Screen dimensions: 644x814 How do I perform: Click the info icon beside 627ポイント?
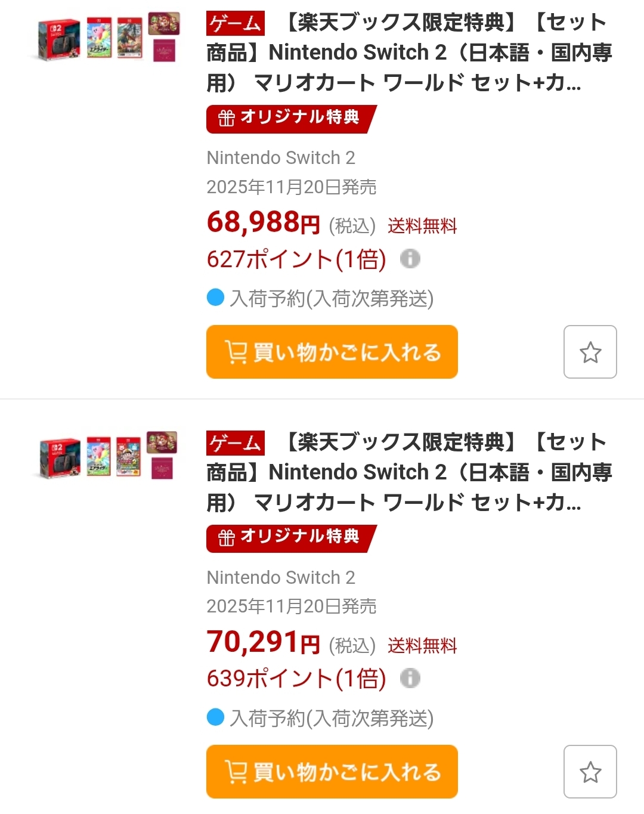pos(410,259)
